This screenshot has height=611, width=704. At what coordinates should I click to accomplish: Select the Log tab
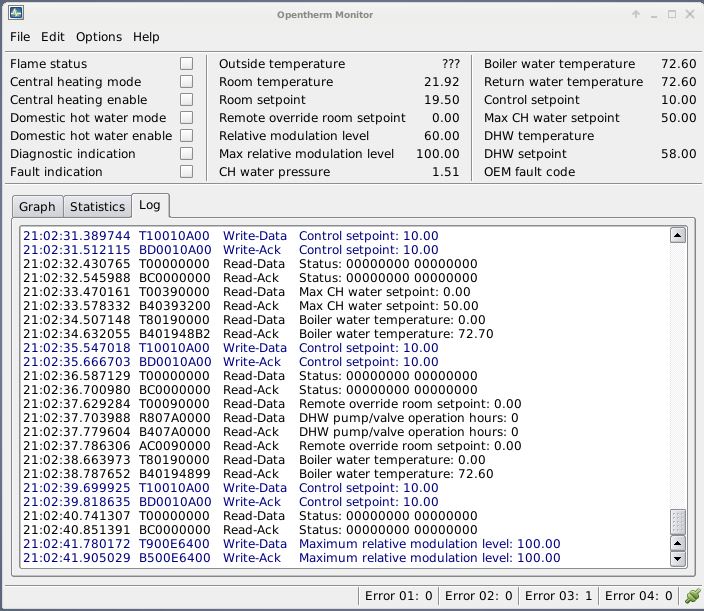coord(150,205)
